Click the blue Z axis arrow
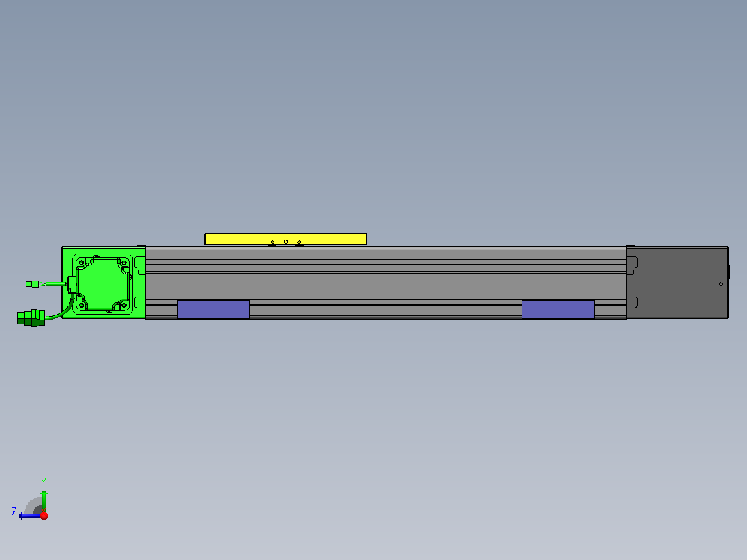 28,516
